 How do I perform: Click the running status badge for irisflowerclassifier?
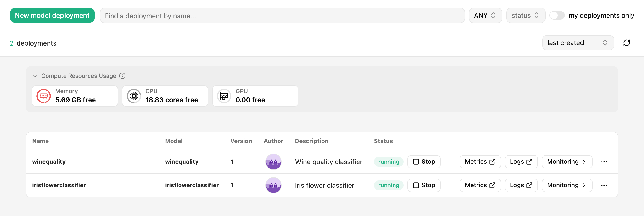[388, 185]
